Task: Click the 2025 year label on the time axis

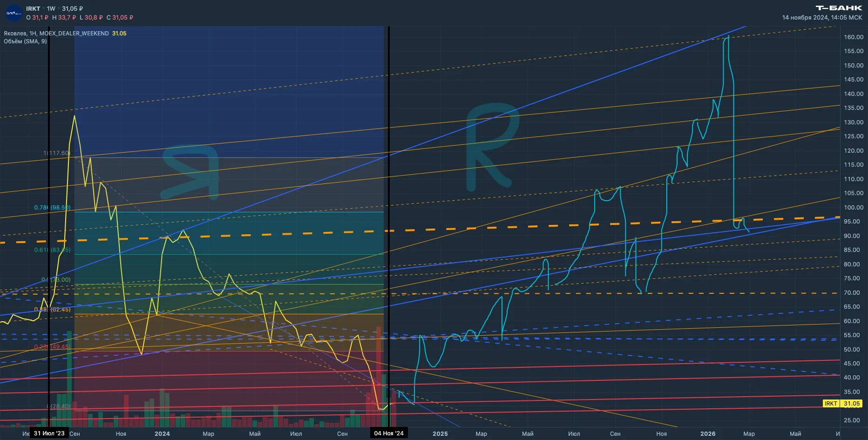Action: pyautogui.click(x=440, y=433)
